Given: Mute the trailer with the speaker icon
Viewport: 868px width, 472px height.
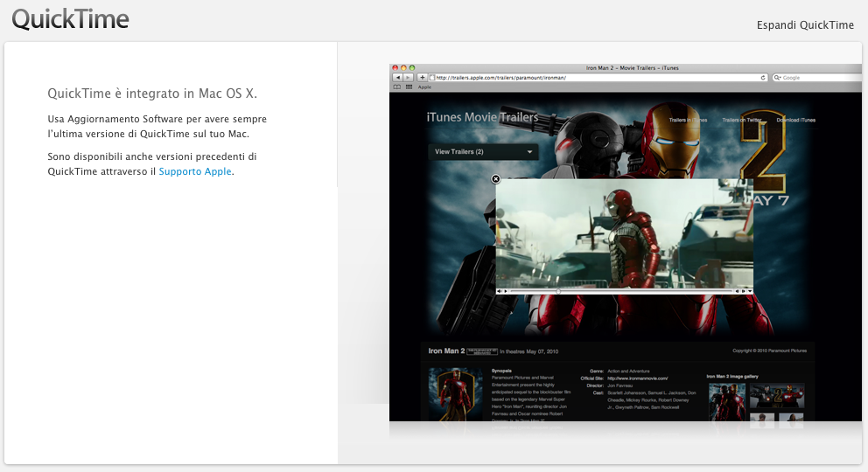Looking at the screenshot, I should click(500, 291).
